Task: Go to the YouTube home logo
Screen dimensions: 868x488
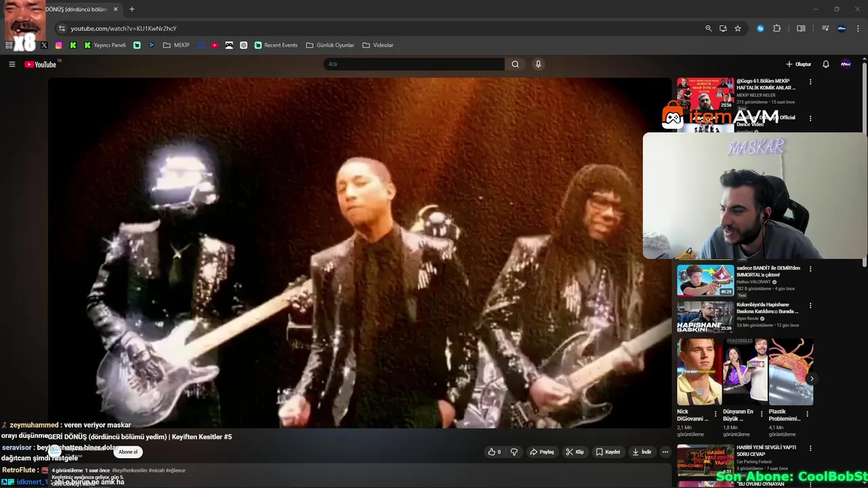Action: coord(41,64)
